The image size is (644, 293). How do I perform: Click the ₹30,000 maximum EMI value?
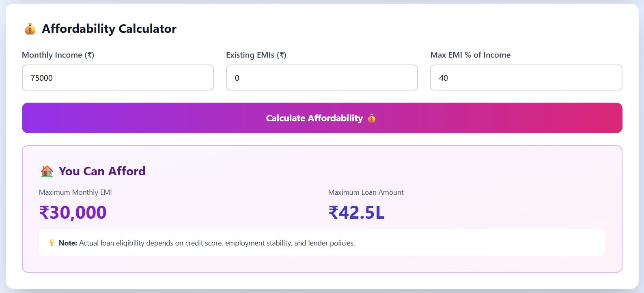[x=73, y=212]
